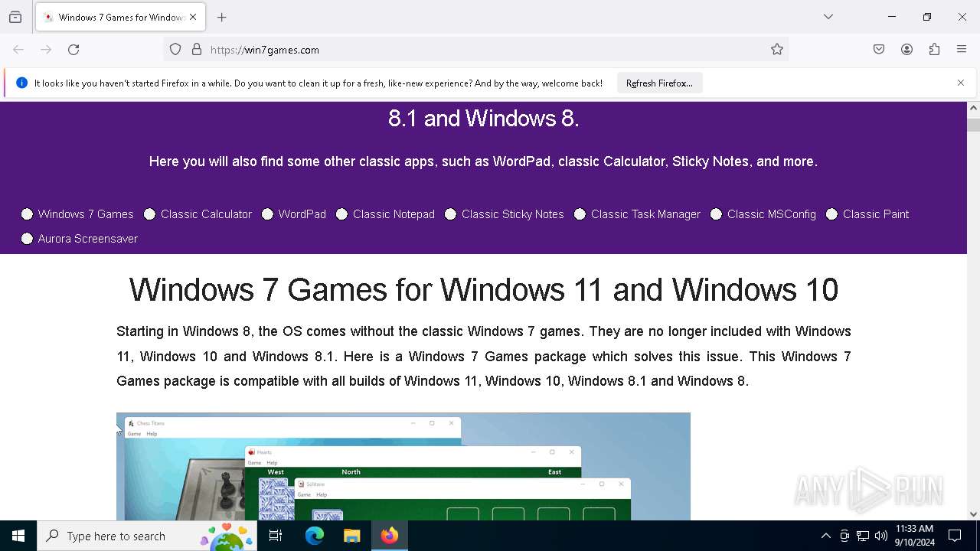Select WordPad radio option

267,214
